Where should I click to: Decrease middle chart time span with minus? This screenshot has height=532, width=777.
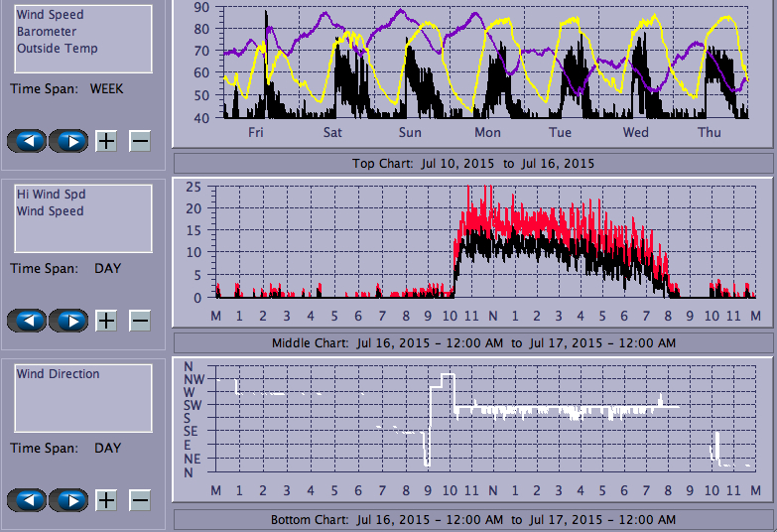(140, 321)
